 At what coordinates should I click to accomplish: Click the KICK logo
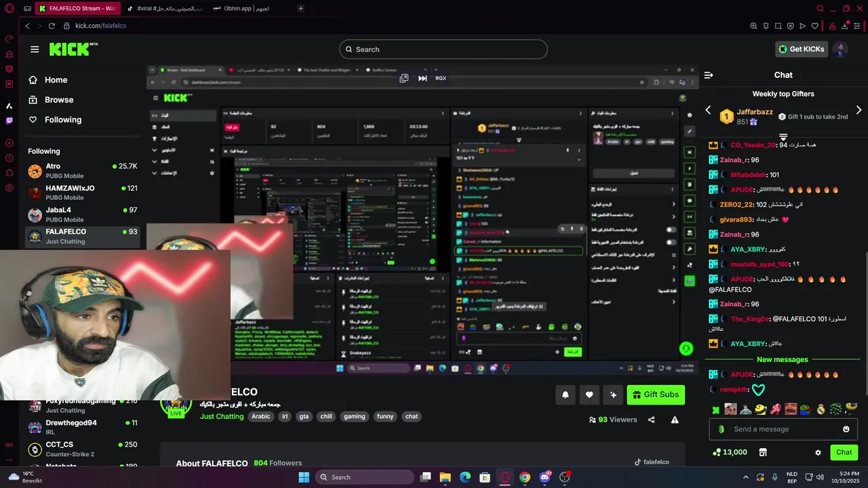point(73,49)
